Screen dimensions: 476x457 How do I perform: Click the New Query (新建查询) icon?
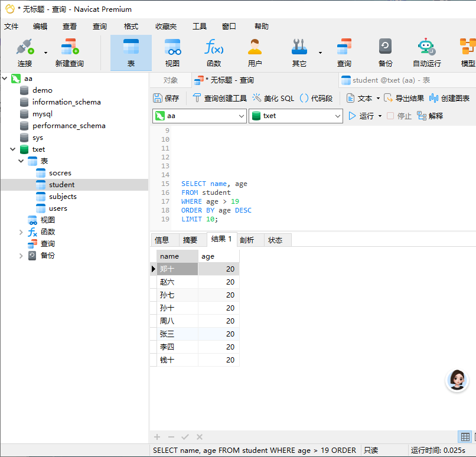70,47
